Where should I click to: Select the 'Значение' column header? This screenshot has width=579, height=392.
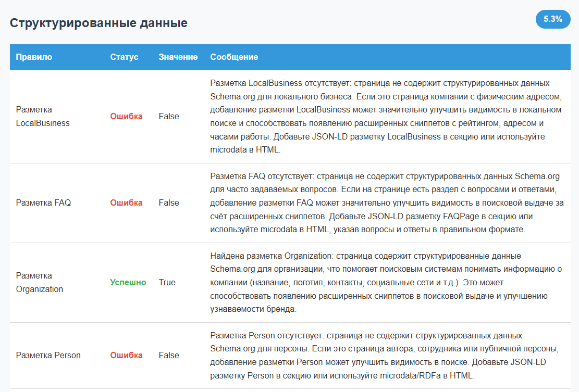coord(178,57)
